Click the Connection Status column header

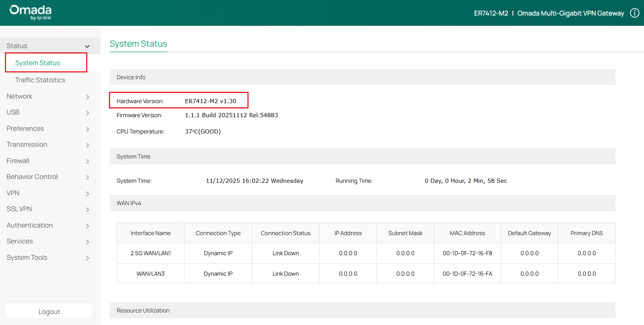(286, 233)
